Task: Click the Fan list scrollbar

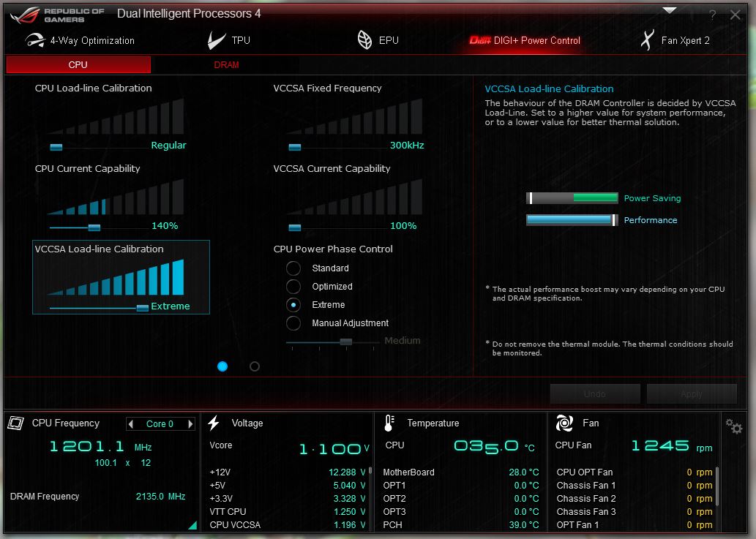Action: (x=717, y=486)
